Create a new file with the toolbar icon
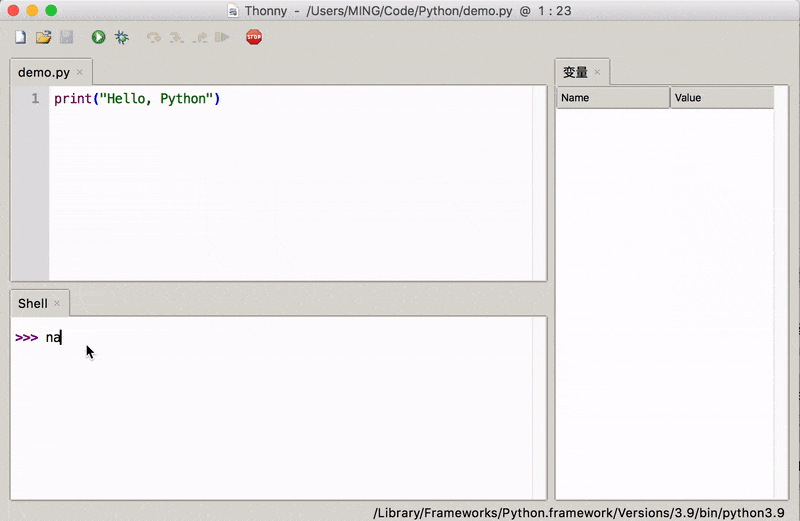This screenshot has height=521, width=800. point(20,37)
